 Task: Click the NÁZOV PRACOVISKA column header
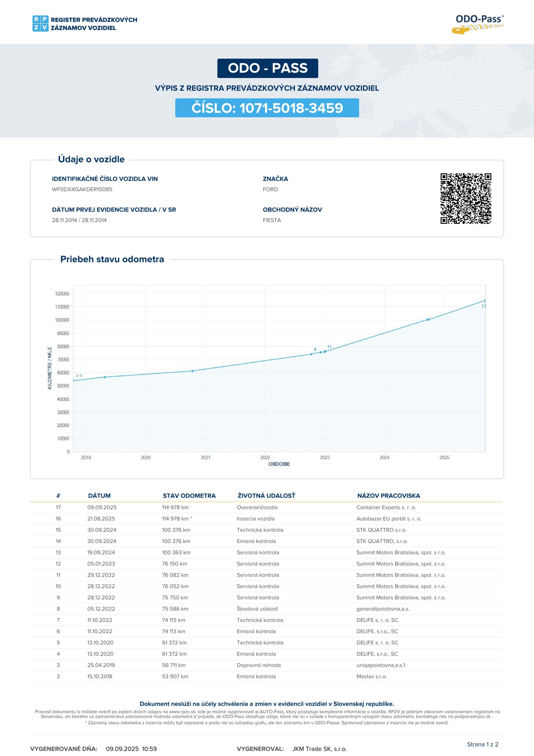click(x=388, y=496)
